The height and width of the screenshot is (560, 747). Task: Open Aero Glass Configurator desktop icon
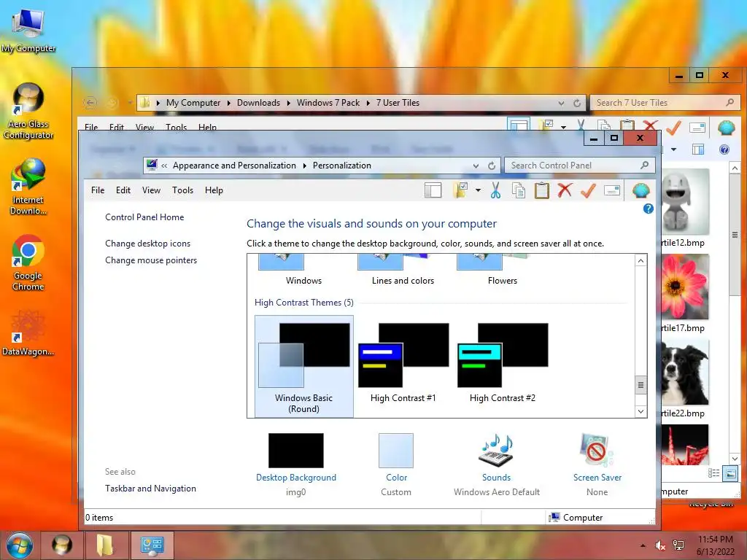(x=28, y=111)
